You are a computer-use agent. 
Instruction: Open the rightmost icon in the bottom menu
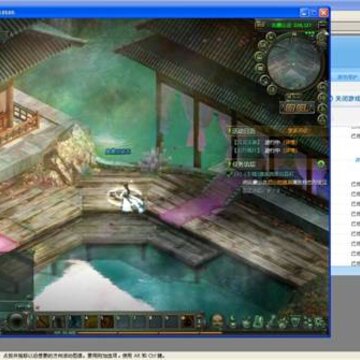[x=320, y=322]
